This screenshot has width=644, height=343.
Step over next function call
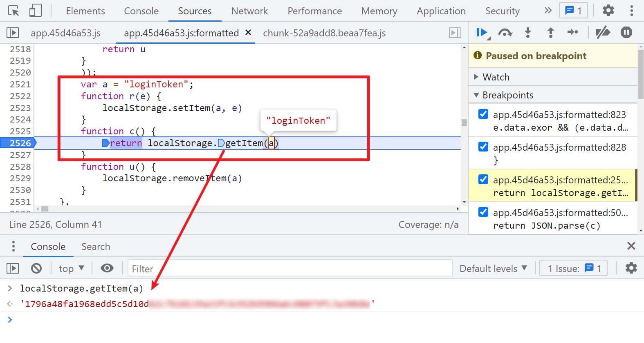(505, 33)
